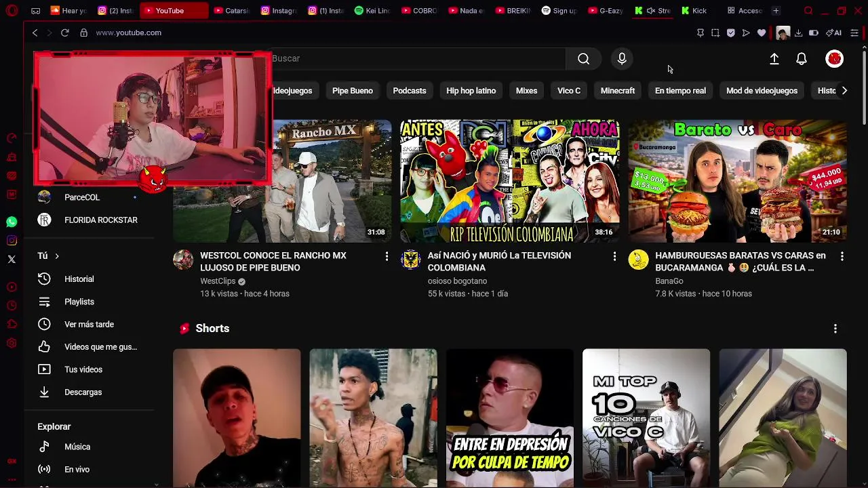Open a new browser tab
The image size is (868, 488).
tap(776, 11)
